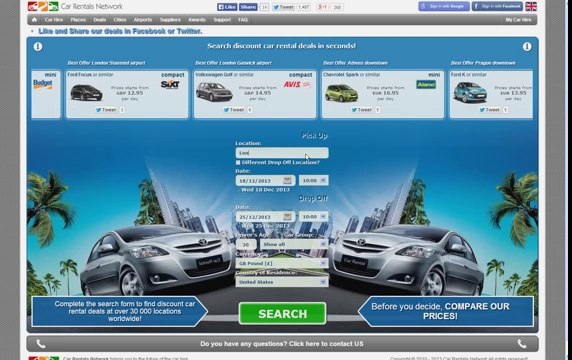The width and height of the screenshot is (572, 360).
Task: Open pick-up time 10:00 dropdown
Action: (x=314, y=181)
